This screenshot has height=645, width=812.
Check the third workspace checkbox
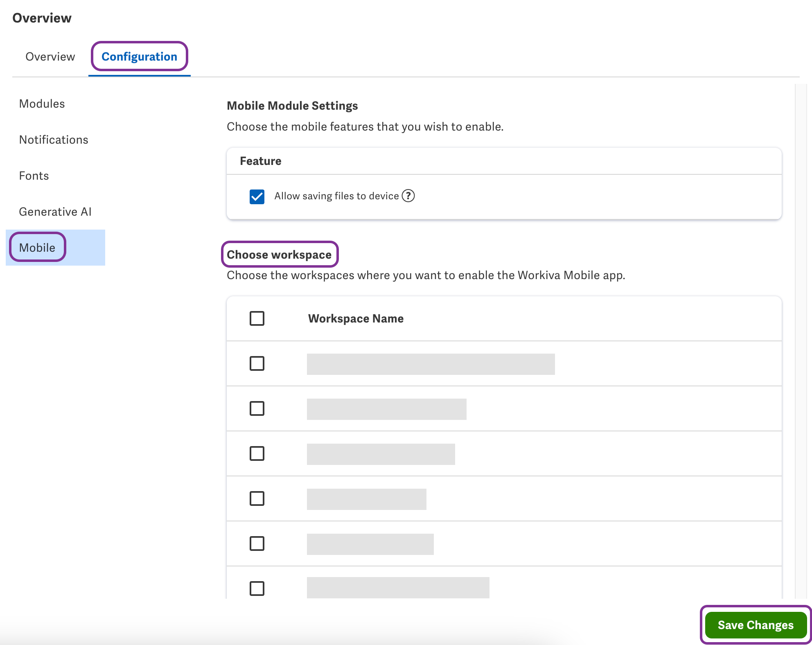click(x=257, y=453)
